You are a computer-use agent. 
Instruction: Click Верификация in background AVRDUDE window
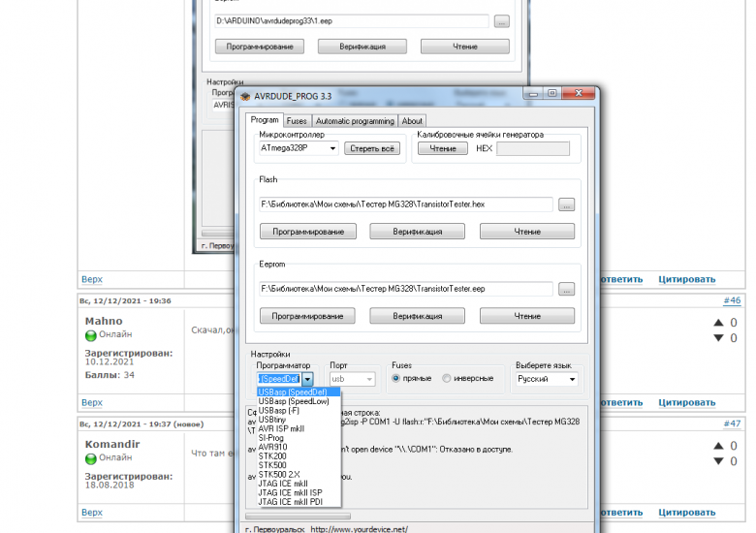point(362,47)
